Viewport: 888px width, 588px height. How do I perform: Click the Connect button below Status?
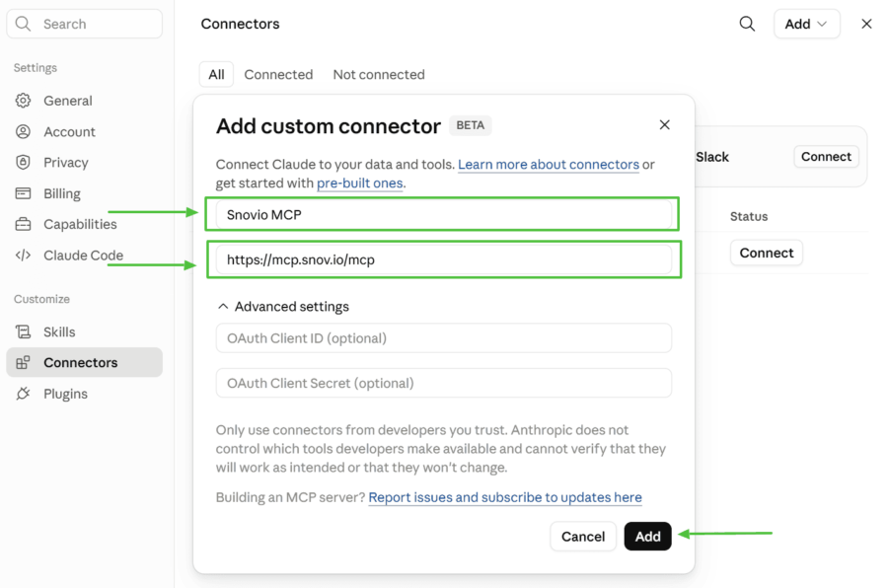[x=767, y=253]
